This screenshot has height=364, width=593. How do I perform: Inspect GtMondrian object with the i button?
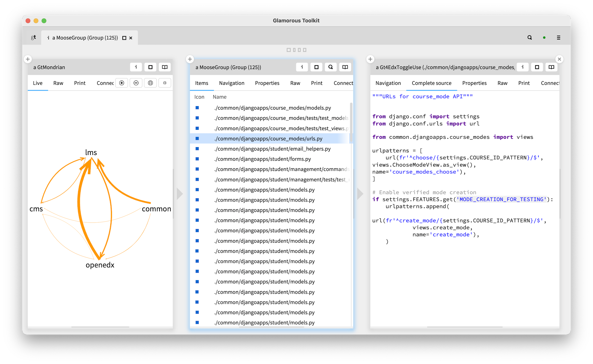(136, 67)
